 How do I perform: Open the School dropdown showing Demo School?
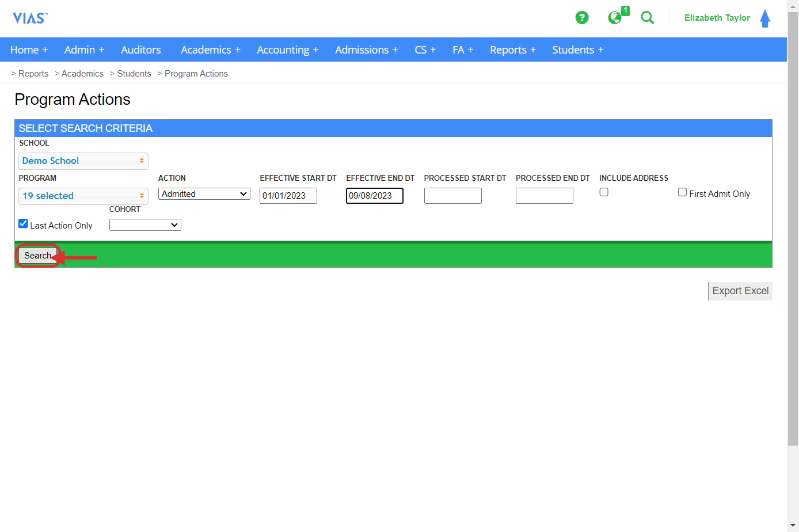click(83, 161)
